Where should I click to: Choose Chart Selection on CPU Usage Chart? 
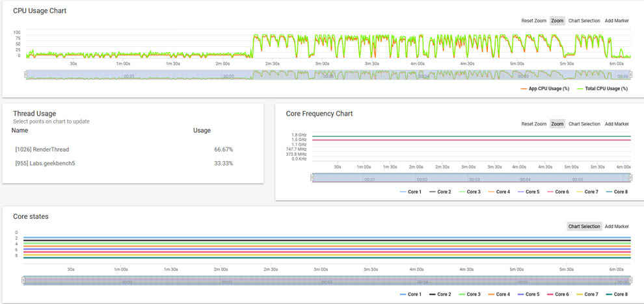click(x=584, y=21)
